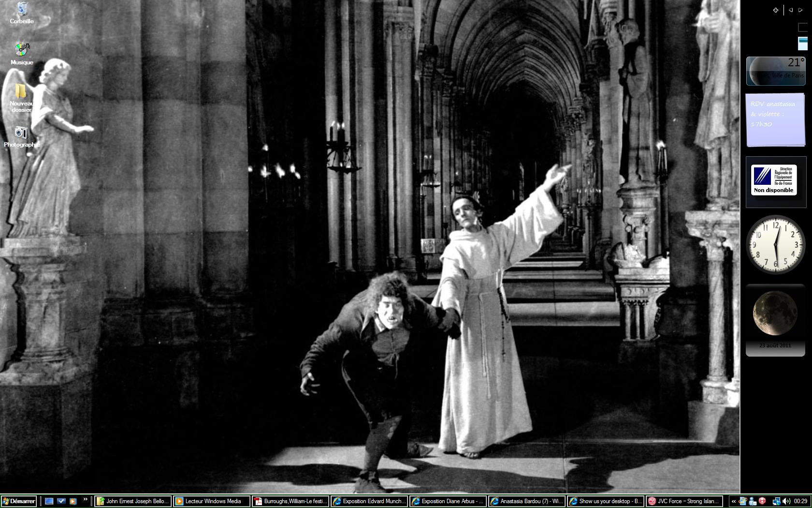Click the Direction Régionale de l'Equipement gadget

pos(776,182)
